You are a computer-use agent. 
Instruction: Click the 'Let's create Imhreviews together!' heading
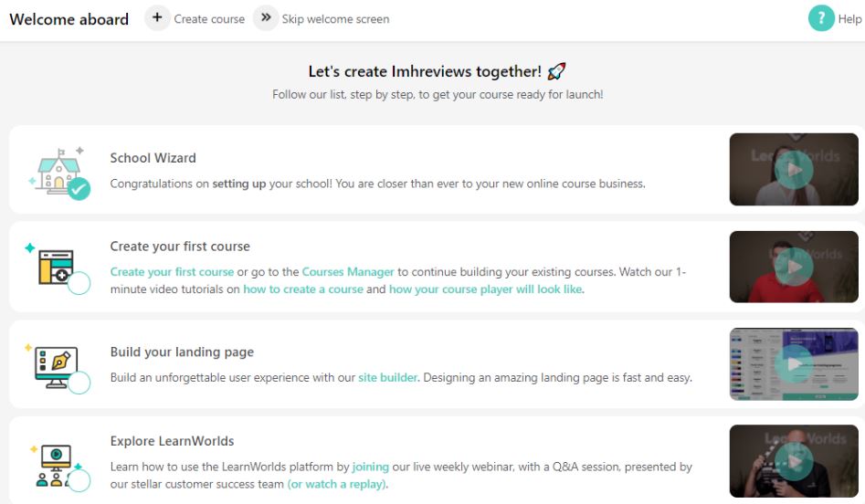pos(425,71)
